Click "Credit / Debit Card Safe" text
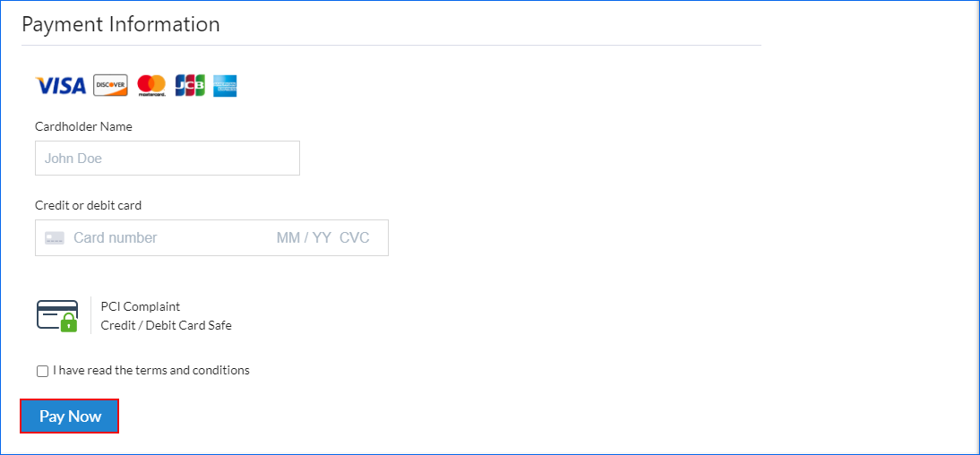This screenshot has height=455, width=980. click(167, 326)
